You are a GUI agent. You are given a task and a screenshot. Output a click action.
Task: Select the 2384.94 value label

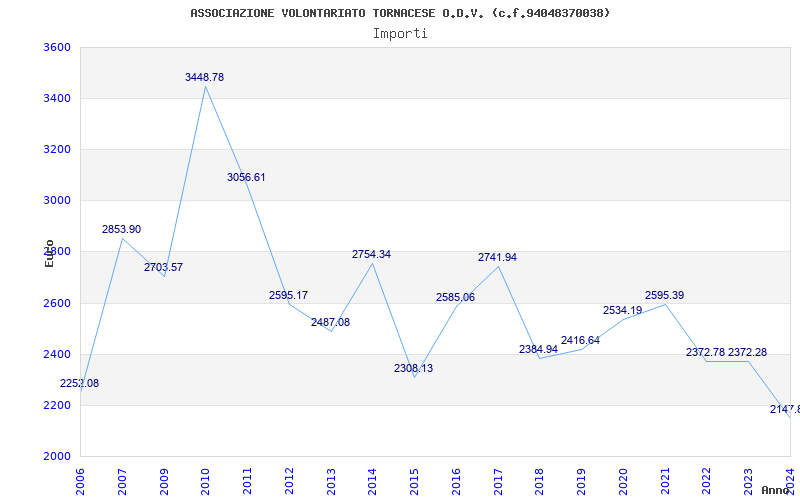(x=538, y=349)
